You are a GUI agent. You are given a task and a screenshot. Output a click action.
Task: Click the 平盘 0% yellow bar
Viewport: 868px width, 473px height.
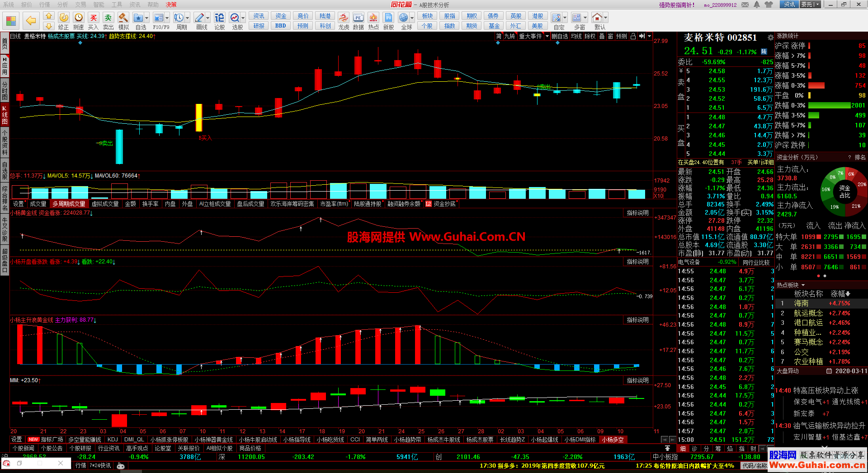809,95
